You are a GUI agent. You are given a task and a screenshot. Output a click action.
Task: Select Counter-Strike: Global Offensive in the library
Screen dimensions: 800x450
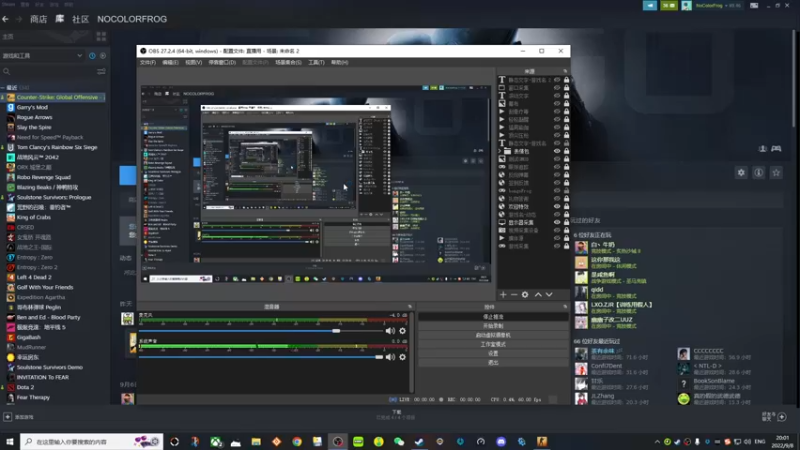click(x=53, y=97)
